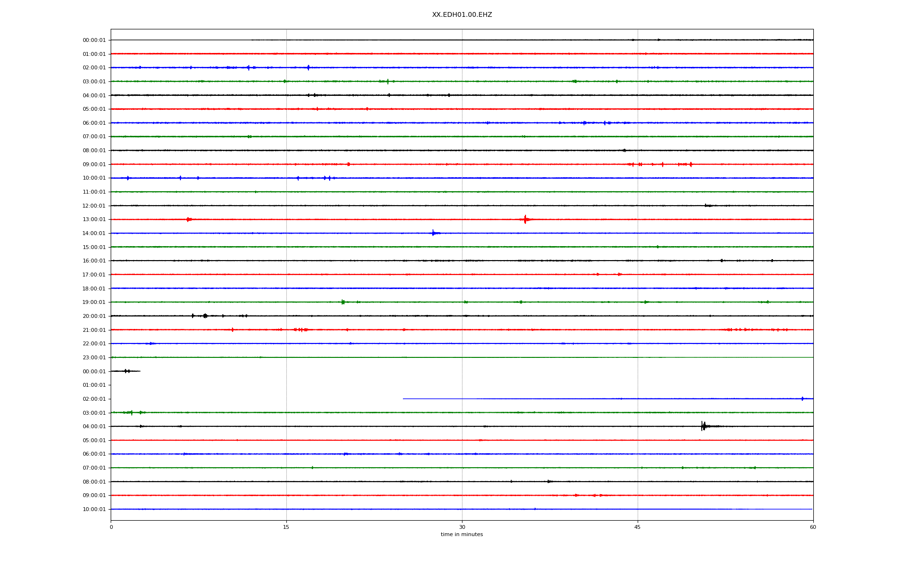
Task: Click the 'time in minutes' axis label
Action: (x=462, y=534)
